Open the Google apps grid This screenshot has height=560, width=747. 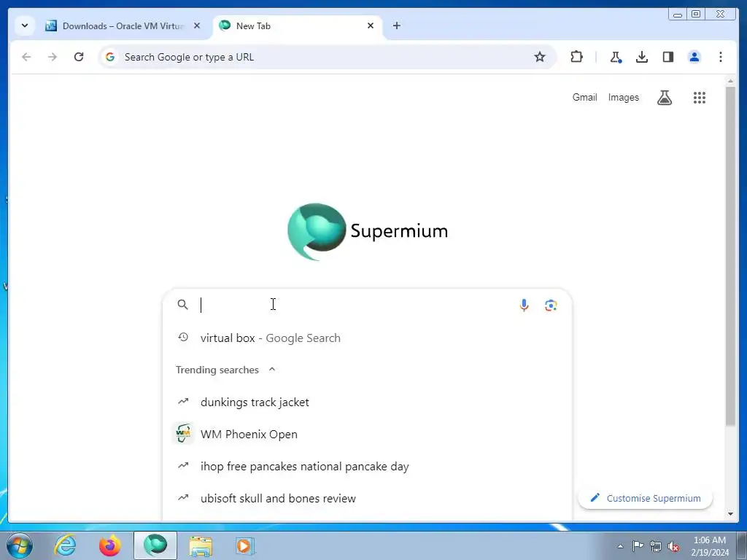point(700,98)
